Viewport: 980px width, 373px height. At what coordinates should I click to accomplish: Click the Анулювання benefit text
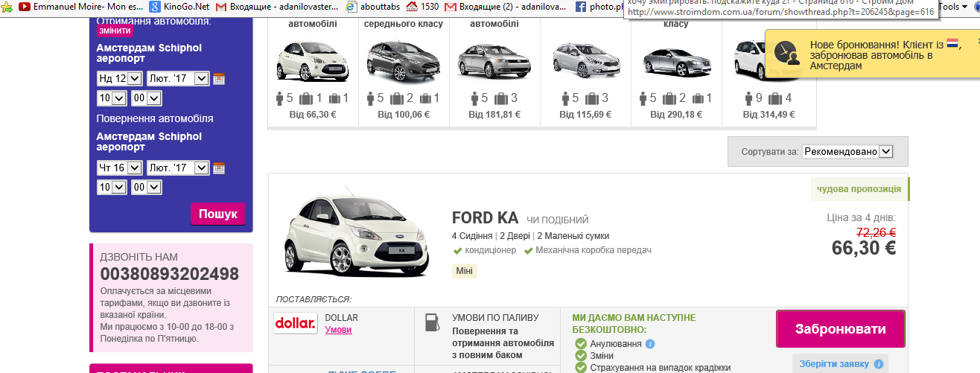pos(616,344)
